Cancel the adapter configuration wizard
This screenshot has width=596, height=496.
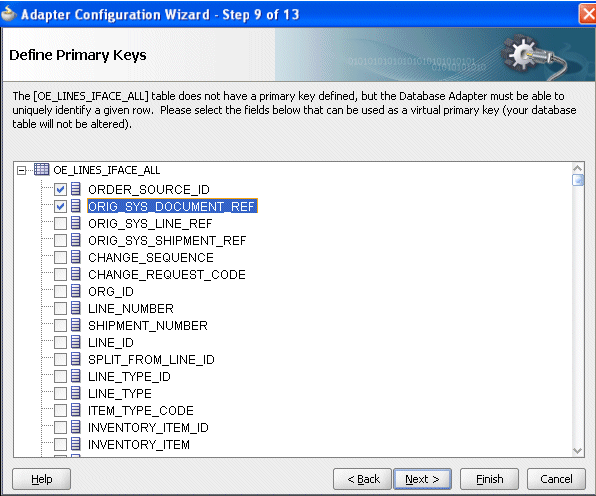point(556,479)
